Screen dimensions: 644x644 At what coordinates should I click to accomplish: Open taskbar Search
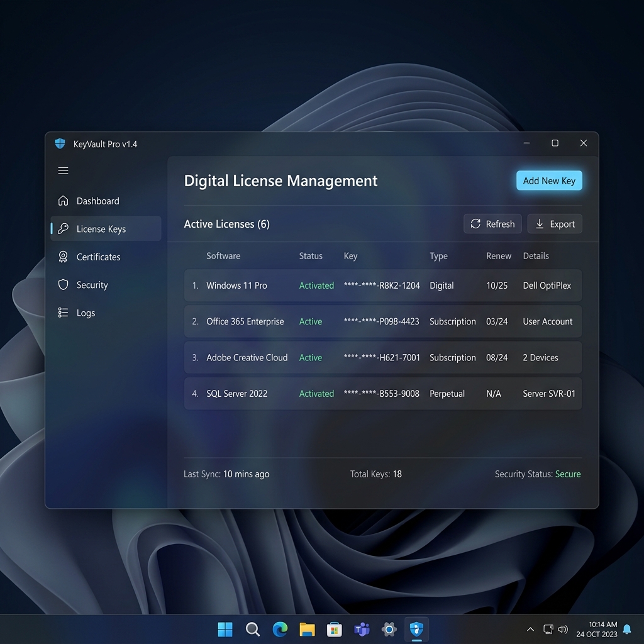coord(252,629)
